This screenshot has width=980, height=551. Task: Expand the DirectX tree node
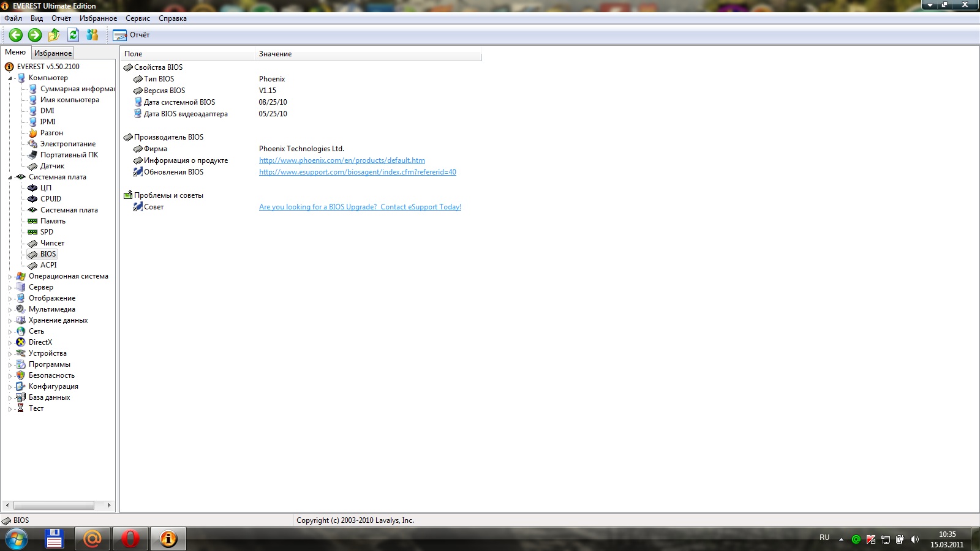point(10,343)
